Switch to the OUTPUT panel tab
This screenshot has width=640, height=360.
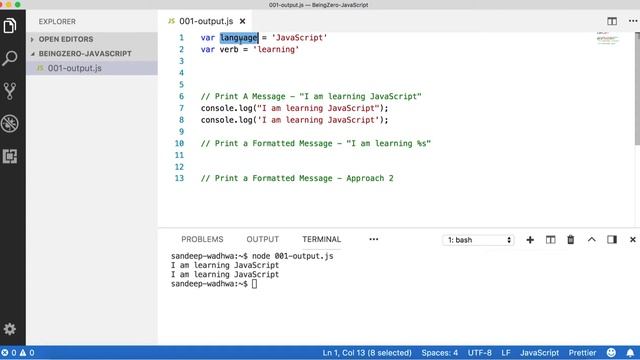[262, 239]
